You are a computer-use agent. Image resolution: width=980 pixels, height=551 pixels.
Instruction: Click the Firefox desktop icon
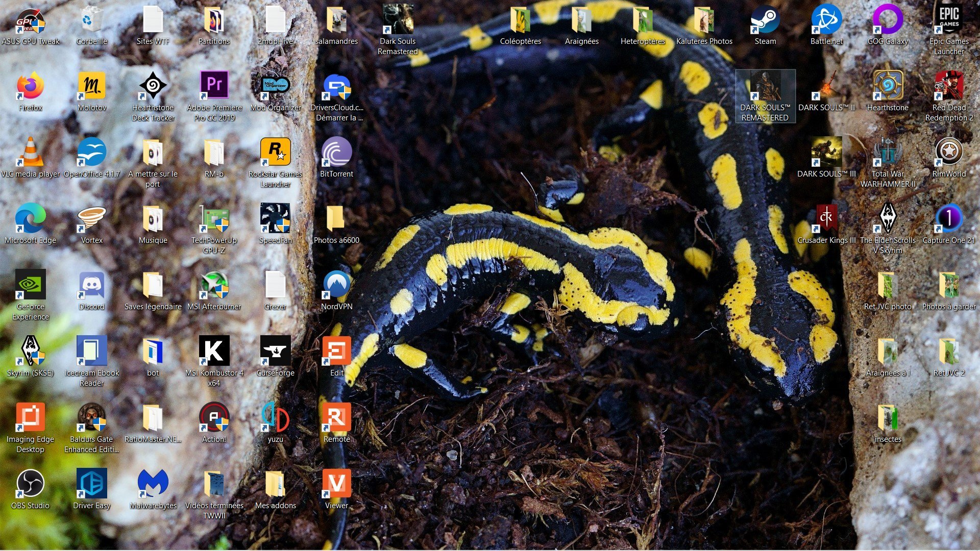[31, 86]
